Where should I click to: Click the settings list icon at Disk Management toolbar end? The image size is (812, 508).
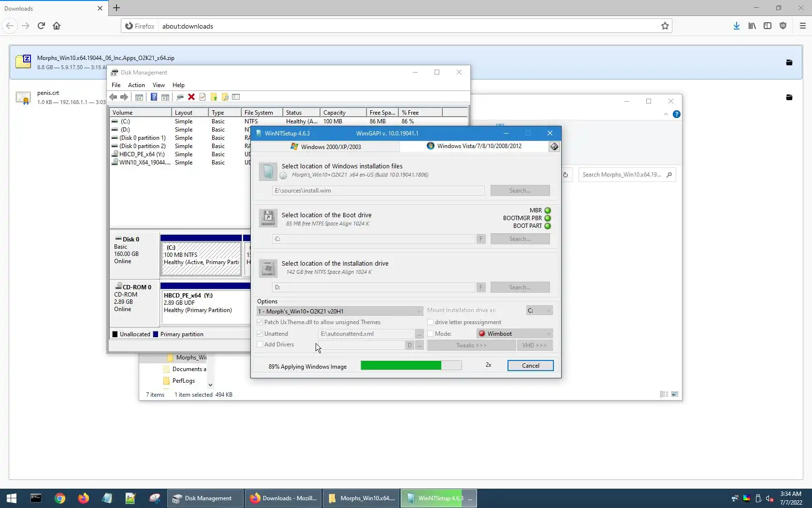[x=236, y=97]
